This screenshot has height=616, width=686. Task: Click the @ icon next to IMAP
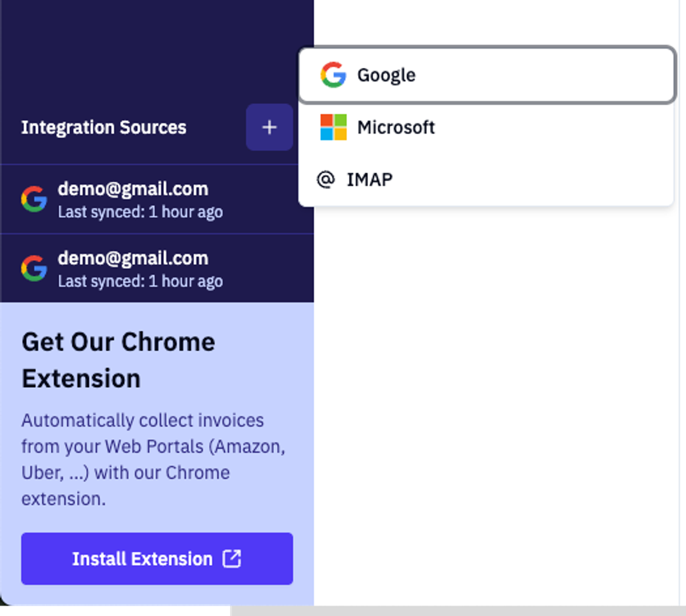[x=325, y=180]
